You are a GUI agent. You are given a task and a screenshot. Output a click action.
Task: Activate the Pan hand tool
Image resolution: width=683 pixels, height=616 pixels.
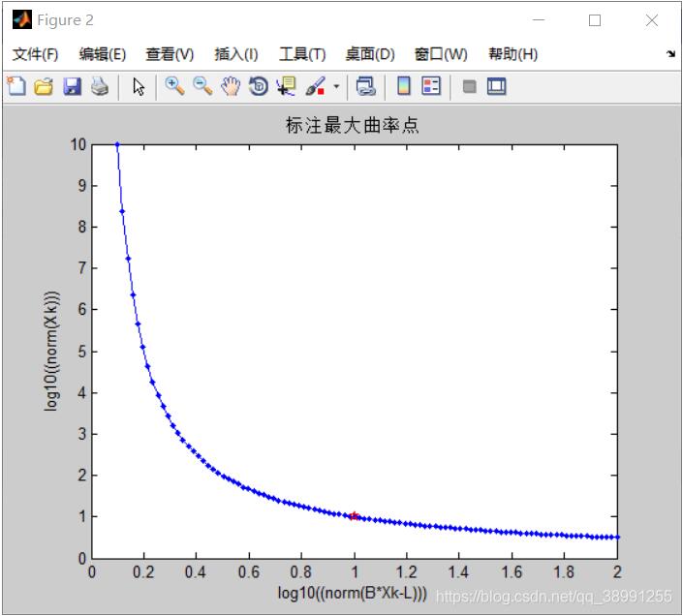[231, 87]
